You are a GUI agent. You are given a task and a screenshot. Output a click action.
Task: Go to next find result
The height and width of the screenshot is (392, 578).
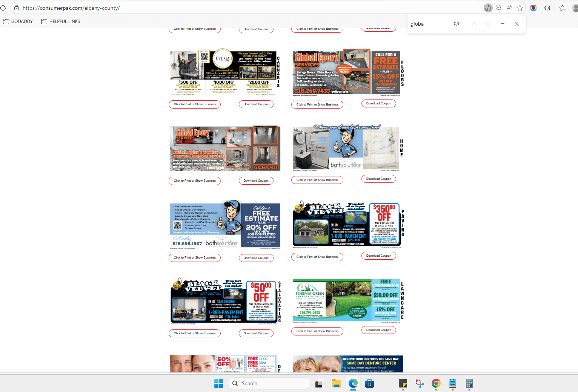click(x=488, y=24)
